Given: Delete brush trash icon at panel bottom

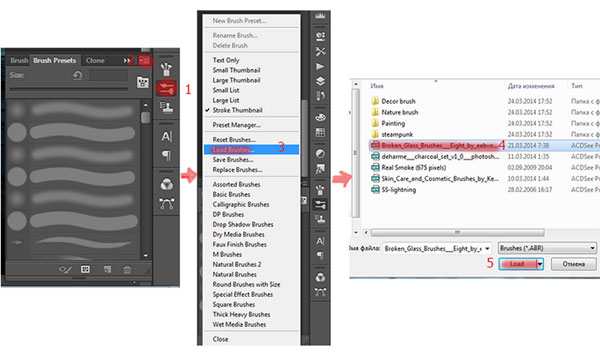Looking at the screenshot, I should (127, 269).
